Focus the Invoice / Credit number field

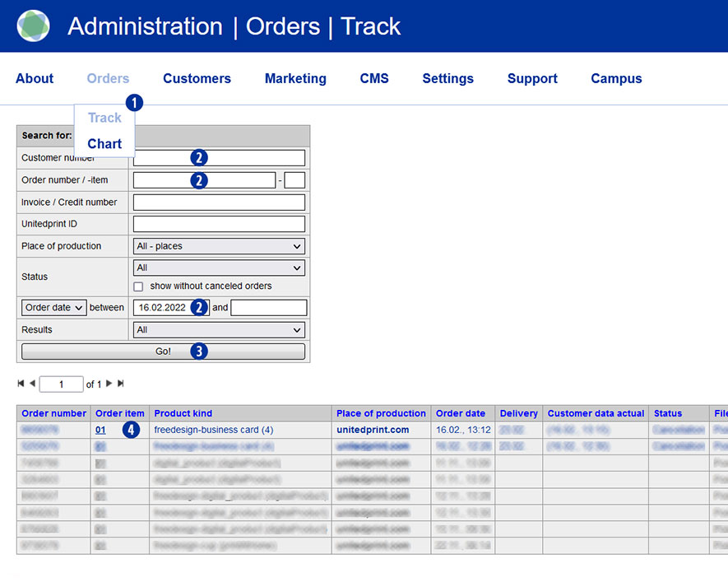pyautogui.click(x=219, y=203)
